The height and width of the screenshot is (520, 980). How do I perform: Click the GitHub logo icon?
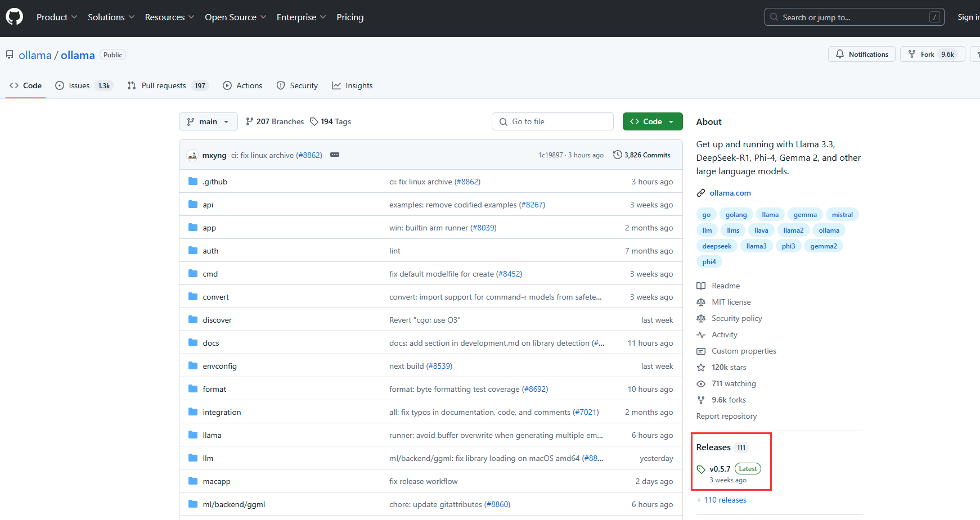(x=15, y=17)
